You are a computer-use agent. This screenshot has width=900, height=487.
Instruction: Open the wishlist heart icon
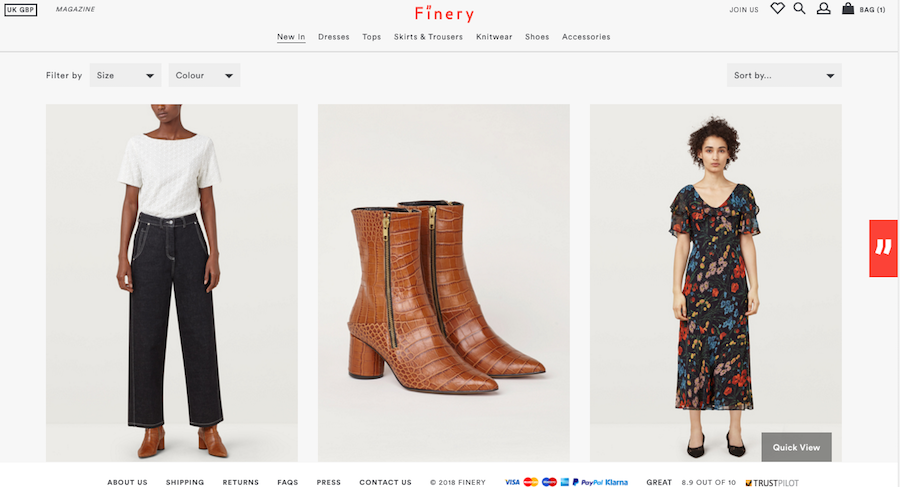click(x=777, y=9)
